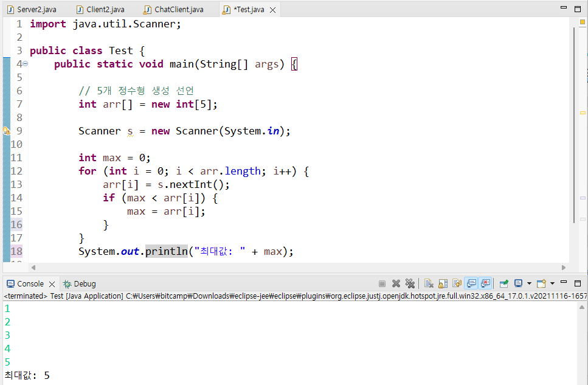Toggle Scroll Lock in Console

click(x=443, y=283)
